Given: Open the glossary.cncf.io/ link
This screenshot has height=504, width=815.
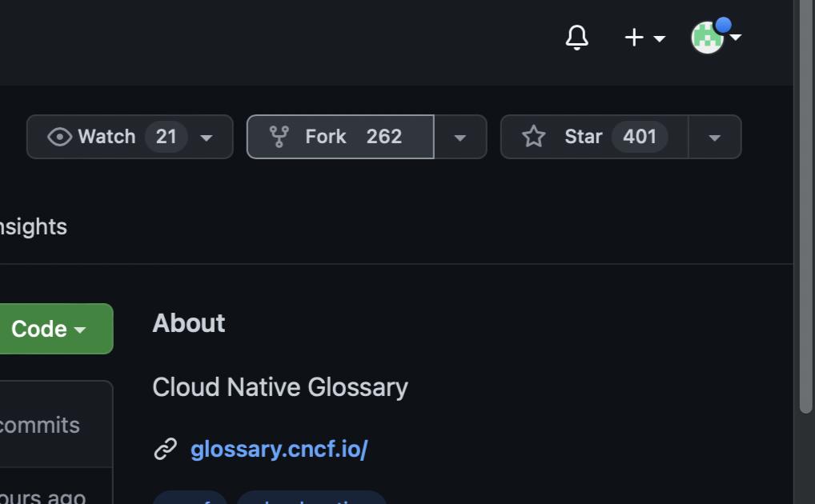Looking at the screenshot, I should click(279, 449).
